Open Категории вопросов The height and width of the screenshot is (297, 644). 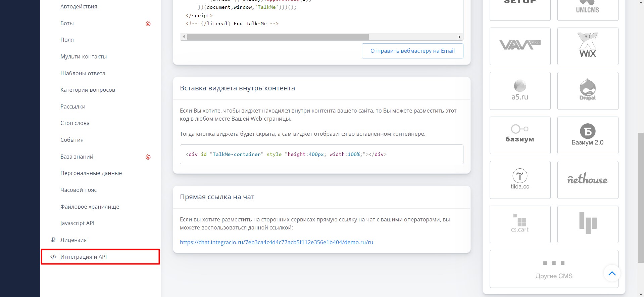point(88,90)
